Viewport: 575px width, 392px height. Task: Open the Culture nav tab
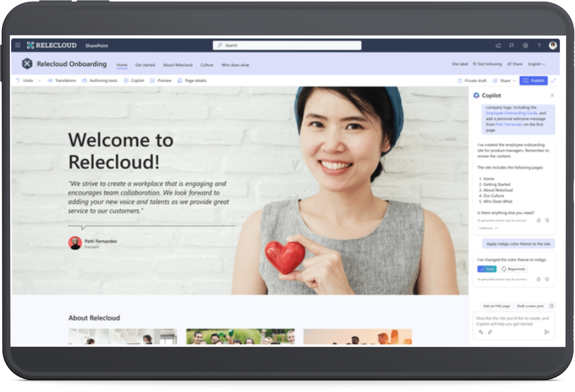click(207, 65)
